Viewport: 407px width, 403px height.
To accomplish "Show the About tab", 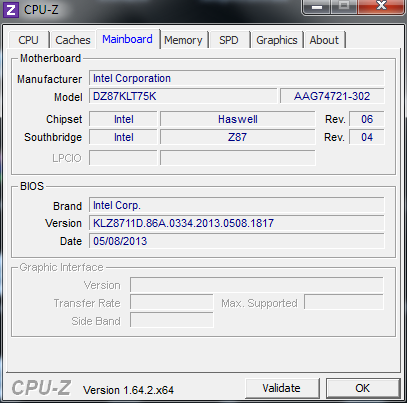I will click(324, 40).
